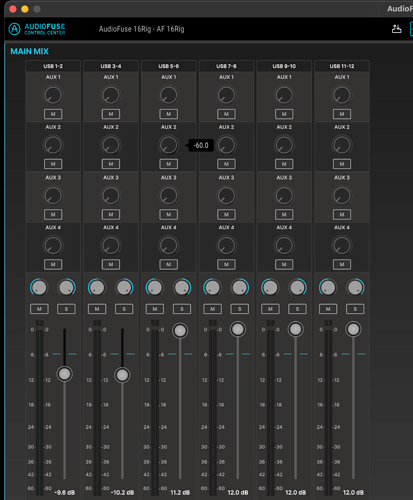Mute the USB 1-2 main channel
This screenshot has height=500, width=413.
point(39,309)
